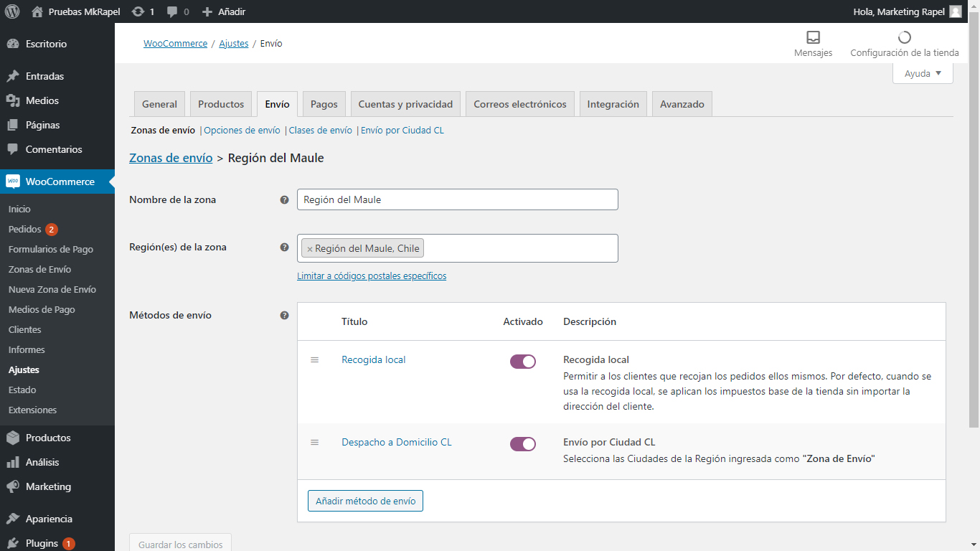Click help icon beside Región(es) de la zona
The image size is (980, 551).
click(284, 247)
